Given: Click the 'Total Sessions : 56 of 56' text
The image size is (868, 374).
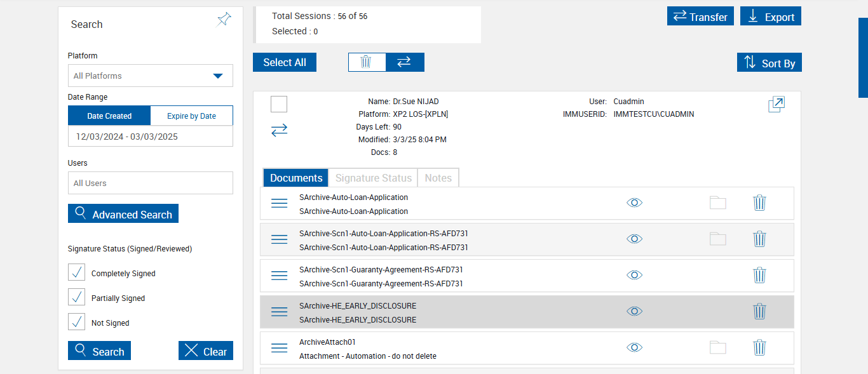Looking at the screenshot, I should (x=320, y=16).
